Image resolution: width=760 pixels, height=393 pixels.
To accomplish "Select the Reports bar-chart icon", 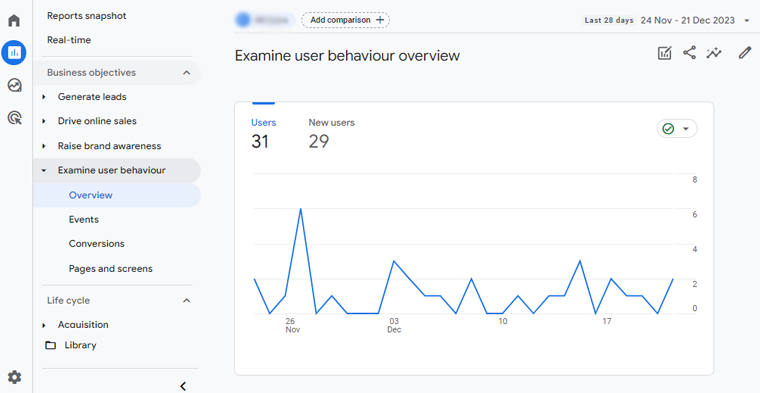I will [x=14, y=53].
